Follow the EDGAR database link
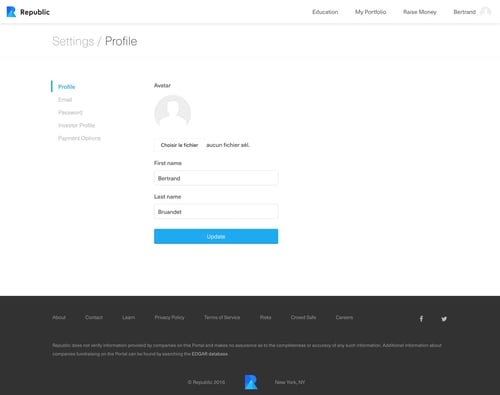Image resolution: width=500 pixels, height=395 pixels. 210,354
